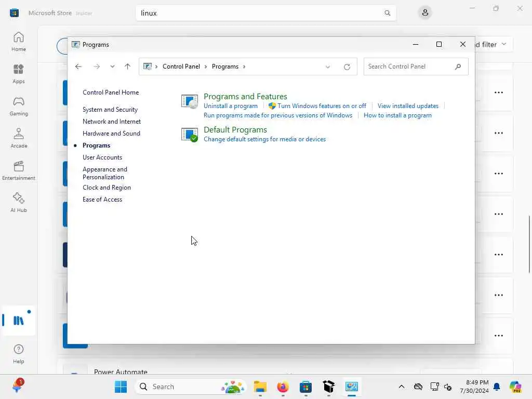Expand chevron after Programs breadcrumb

coord(244,67)
